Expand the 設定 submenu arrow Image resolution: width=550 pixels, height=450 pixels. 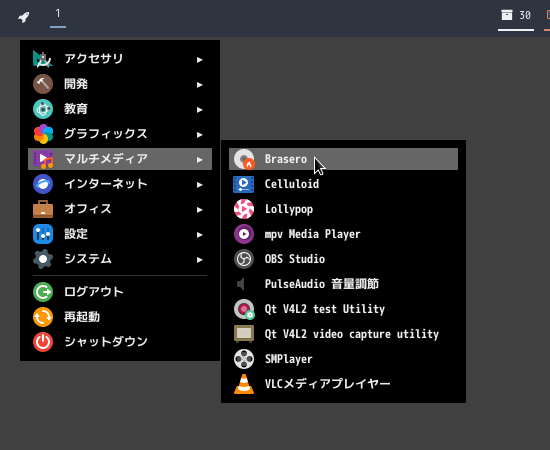pyautogui.click(x=200, y=235)
